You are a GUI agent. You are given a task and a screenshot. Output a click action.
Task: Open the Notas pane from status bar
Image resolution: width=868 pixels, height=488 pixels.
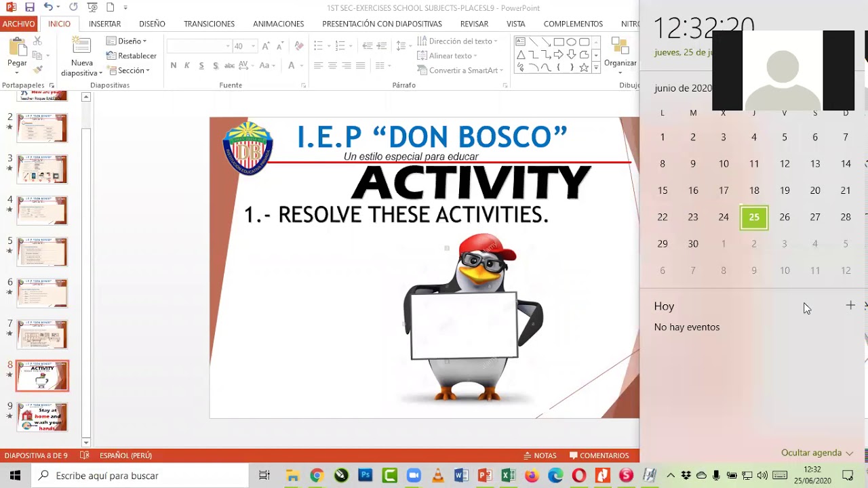(540, 455)
